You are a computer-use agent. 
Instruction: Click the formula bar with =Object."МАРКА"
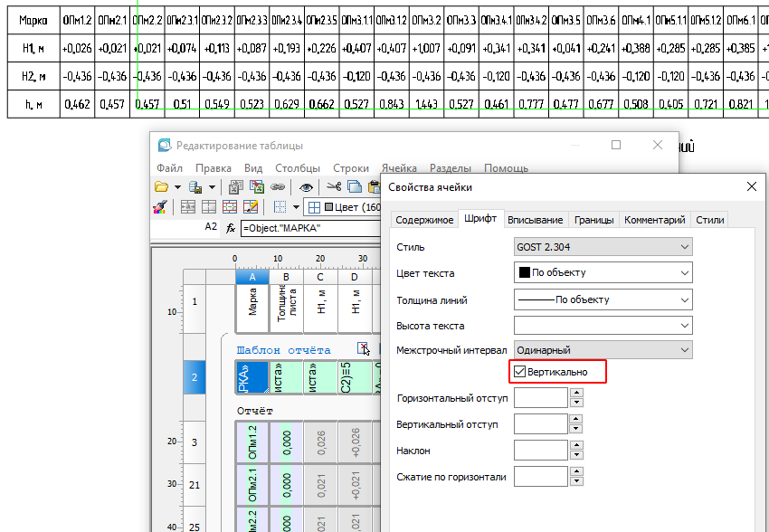pos(310,228)
